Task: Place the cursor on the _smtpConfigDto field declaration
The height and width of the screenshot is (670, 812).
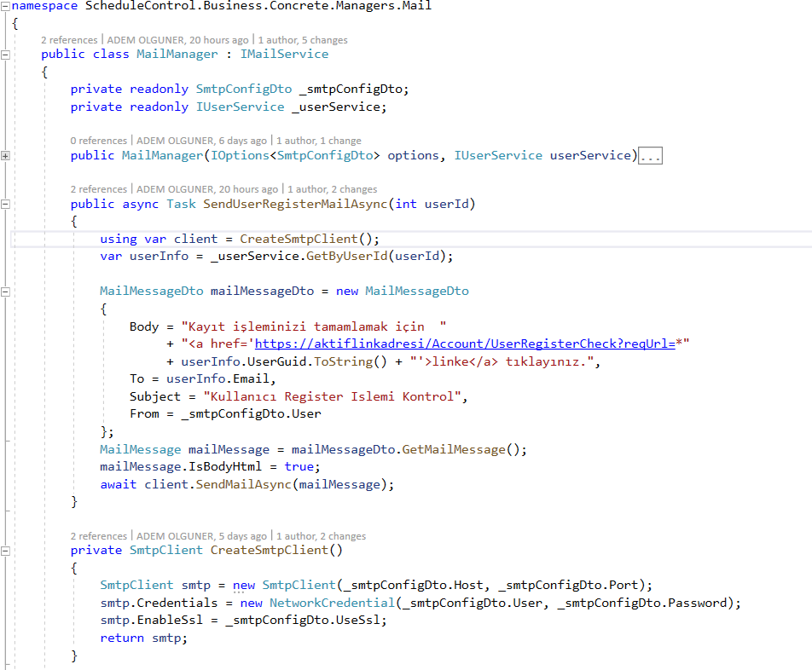Action: tap(354, 89)
